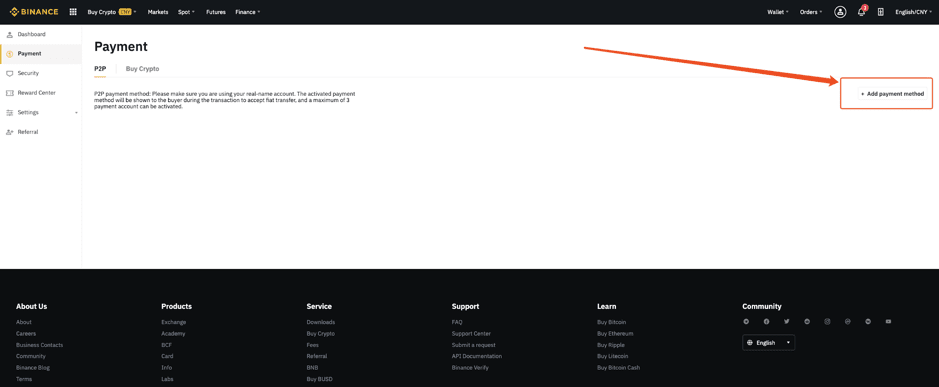Open the apps grid icon beside Binance logo
The height and width of the screenshot is (387, 939).
pyautogui.click(x=73, y=12)
